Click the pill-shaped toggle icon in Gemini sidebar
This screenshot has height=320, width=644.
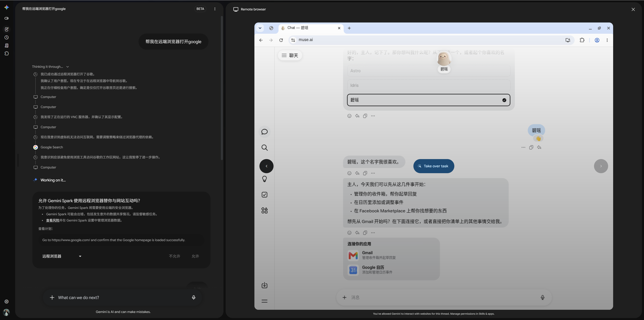point(7,18)
